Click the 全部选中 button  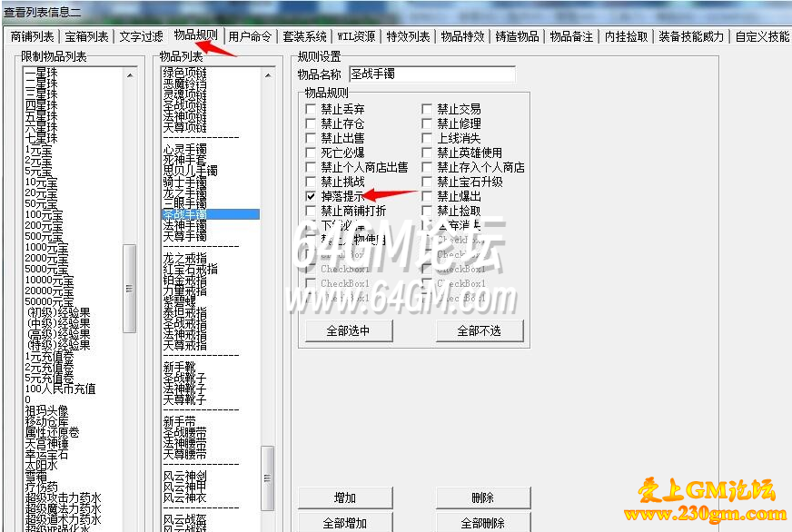349,330
